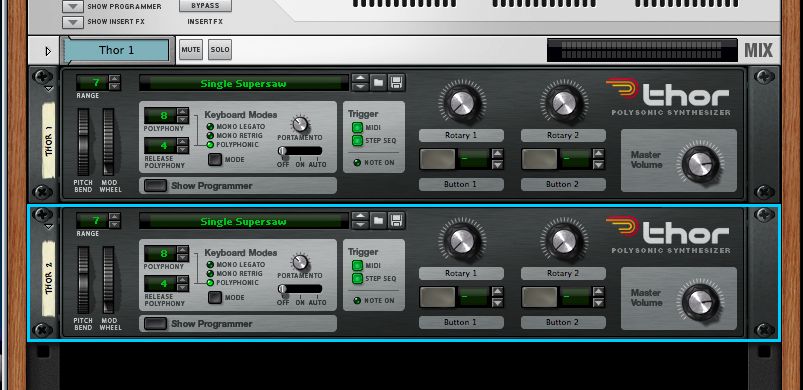Expand Show Insert FX arrow
This screenshot has height=390, width=803.
coord(73,22)
